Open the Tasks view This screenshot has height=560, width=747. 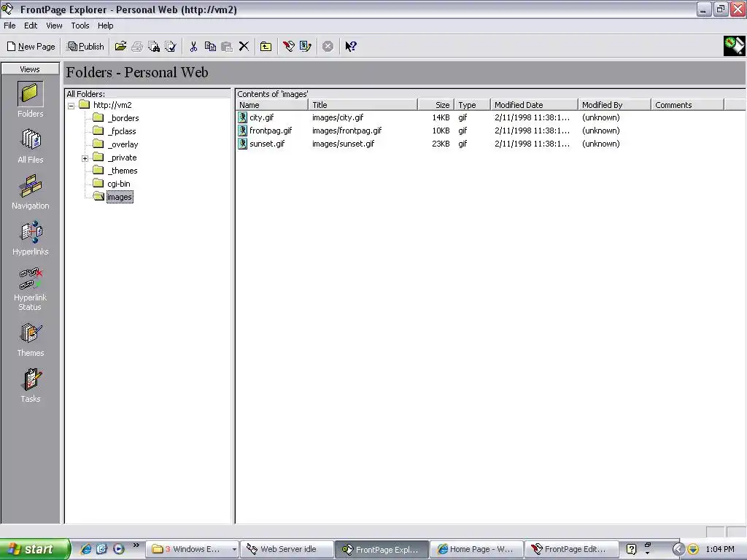tap(30, 385)
